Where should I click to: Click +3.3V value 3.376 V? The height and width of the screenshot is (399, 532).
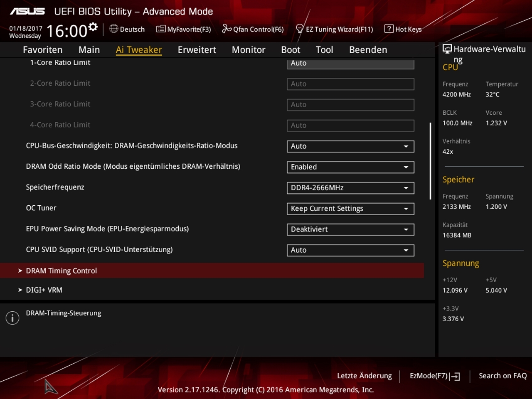453,319
